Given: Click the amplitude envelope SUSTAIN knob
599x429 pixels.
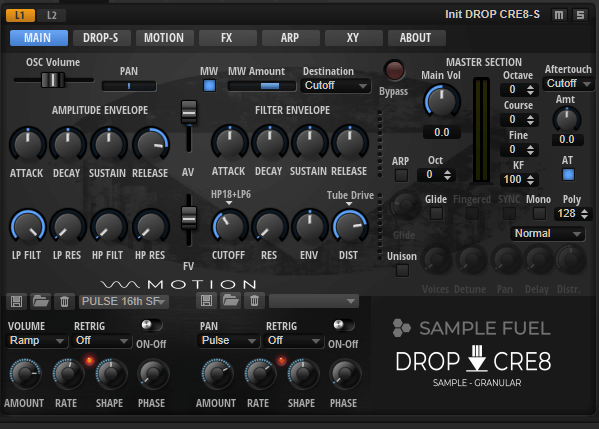Looking at the screenshot, I should coord(108,144).
